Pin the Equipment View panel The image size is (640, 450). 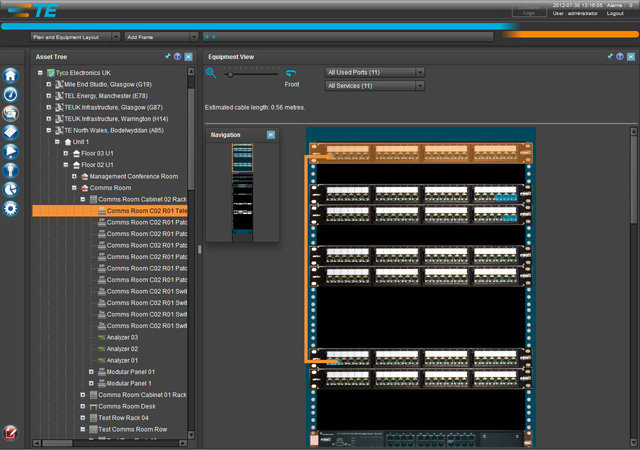coord(610,56)
